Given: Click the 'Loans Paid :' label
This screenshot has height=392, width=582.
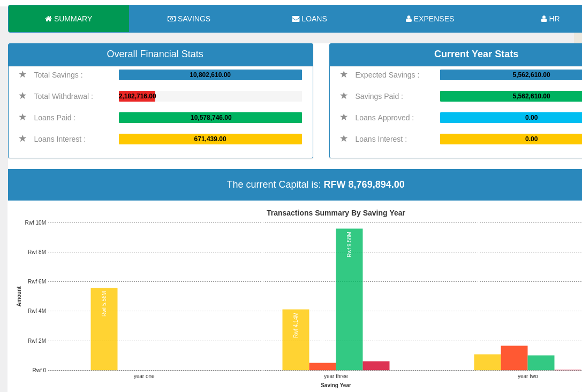Looking at the screenshot, I should point(55,118).
